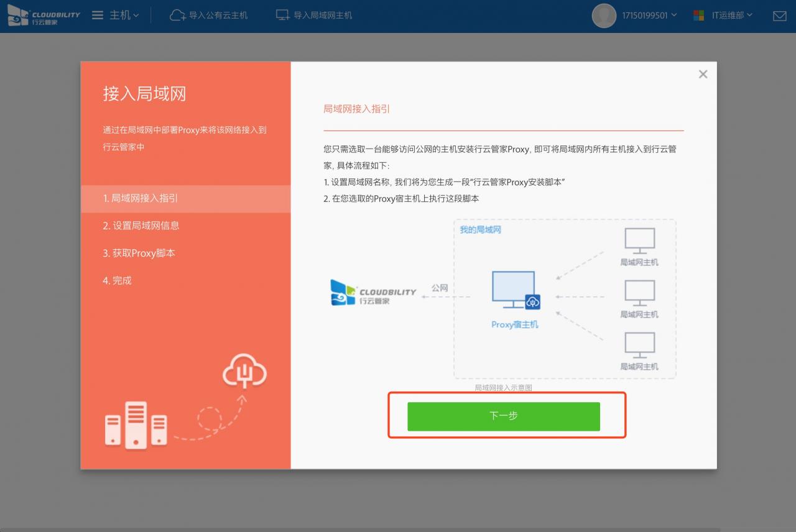The image size is (796, 532).
Task: Click the cloud plug icon in the orange panel
Action: click(244, 371)
